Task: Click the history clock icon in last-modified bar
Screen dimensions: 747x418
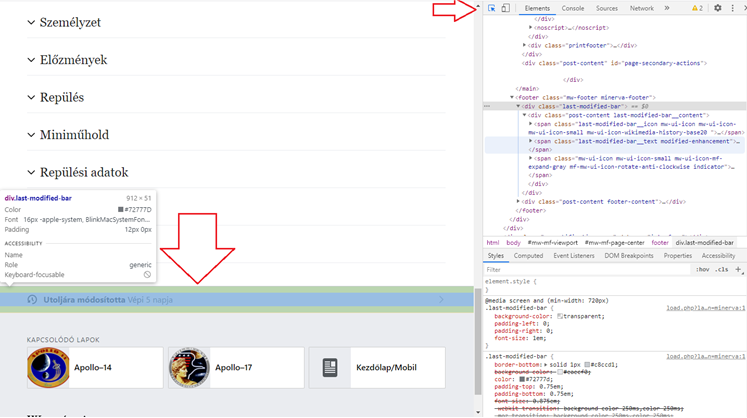Action: (32, 299)
